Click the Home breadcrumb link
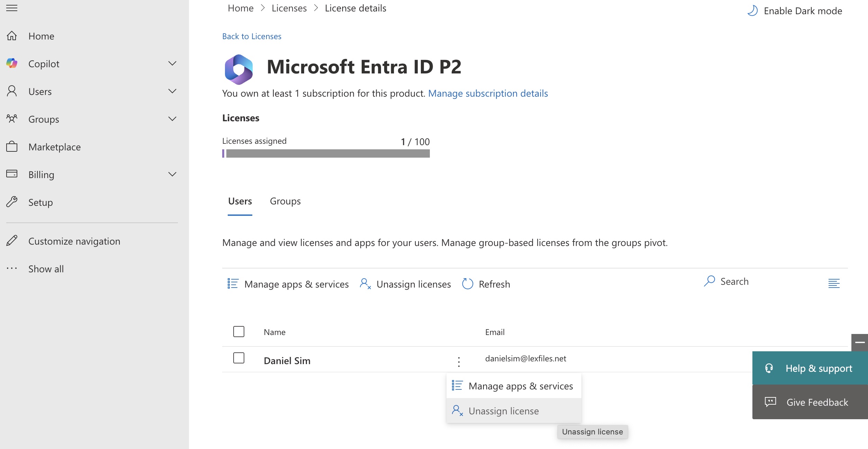This screenshot has height=449, width=868. tap(241, 8)
